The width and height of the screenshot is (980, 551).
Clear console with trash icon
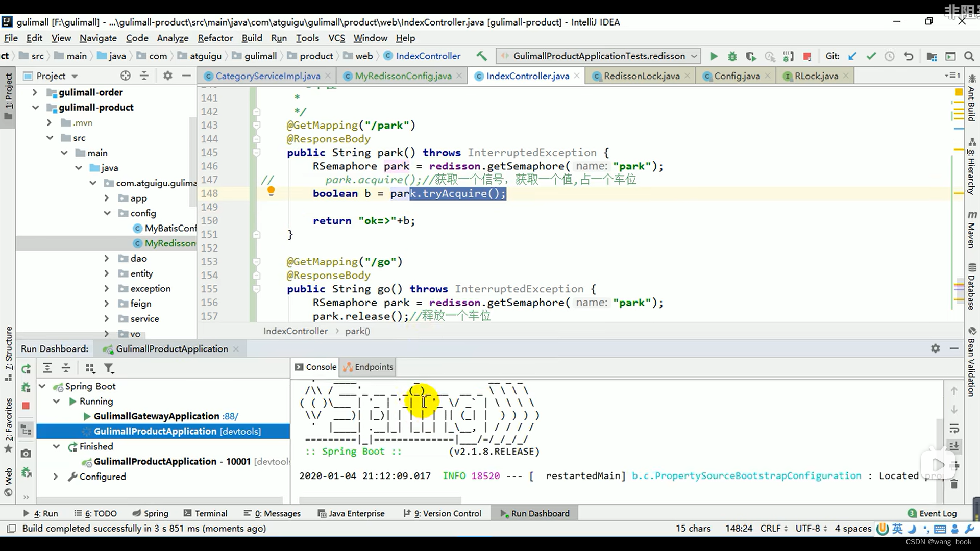pos(954,483)
